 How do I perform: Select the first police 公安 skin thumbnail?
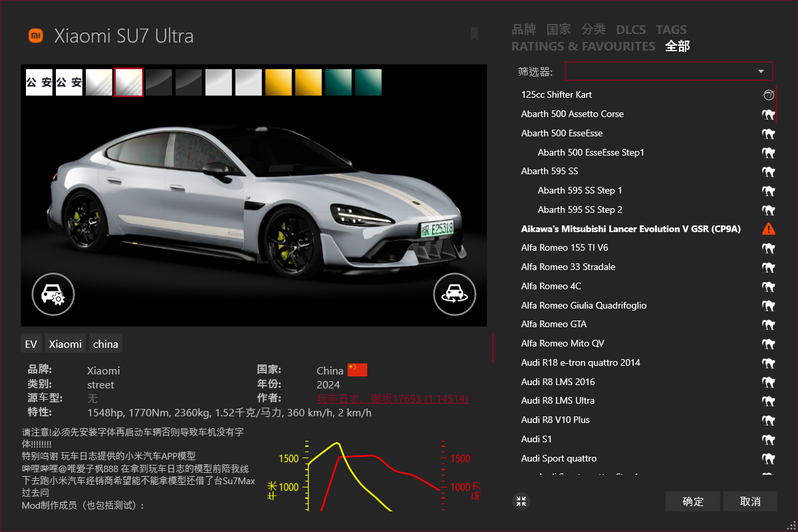(x=39, y=82)
